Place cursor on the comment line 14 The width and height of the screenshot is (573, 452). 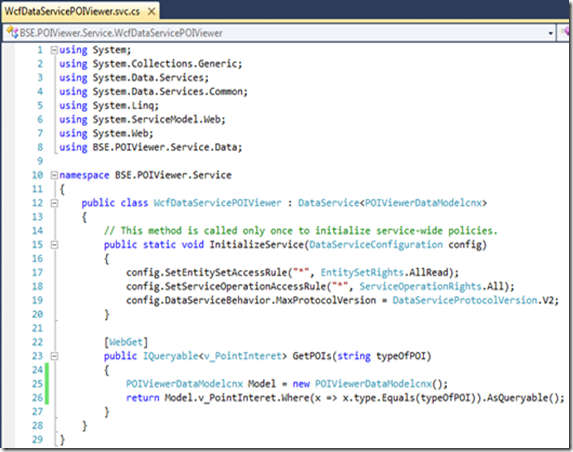click(x=300, y=231)
